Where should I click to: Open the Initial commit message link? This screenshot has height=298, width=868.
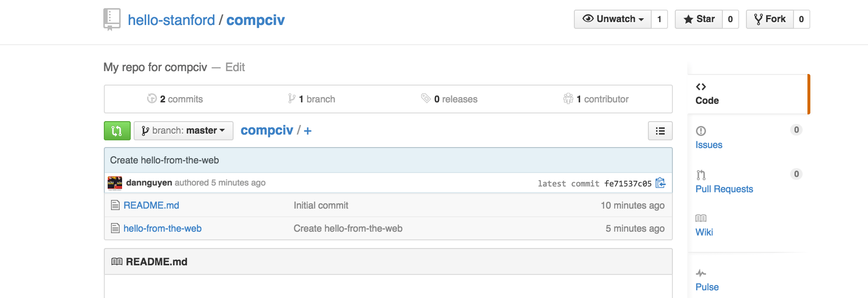(321, 205)
